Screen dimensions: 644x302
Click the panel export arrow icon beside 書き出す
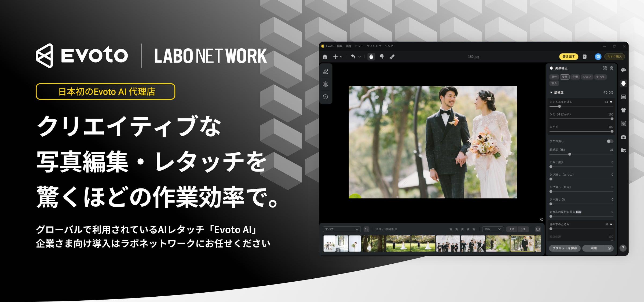(585, 57)
